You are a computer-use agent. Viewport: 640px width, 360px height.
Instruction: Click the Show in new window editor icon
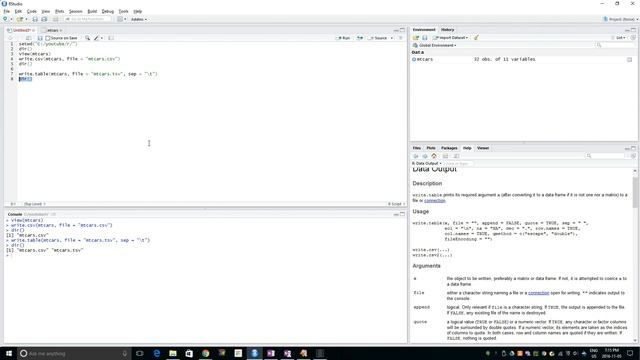29,38
